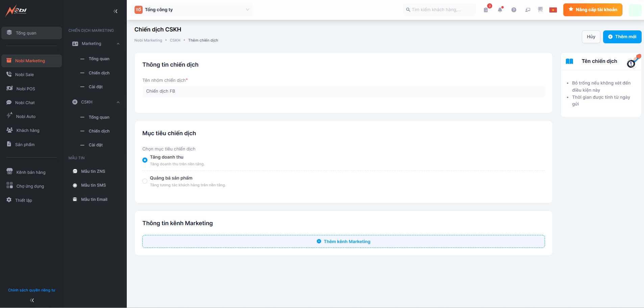Screen dimensions: 644x308
Task: Click the chat support icon in the top bar
Action: [x=527, y=10]
